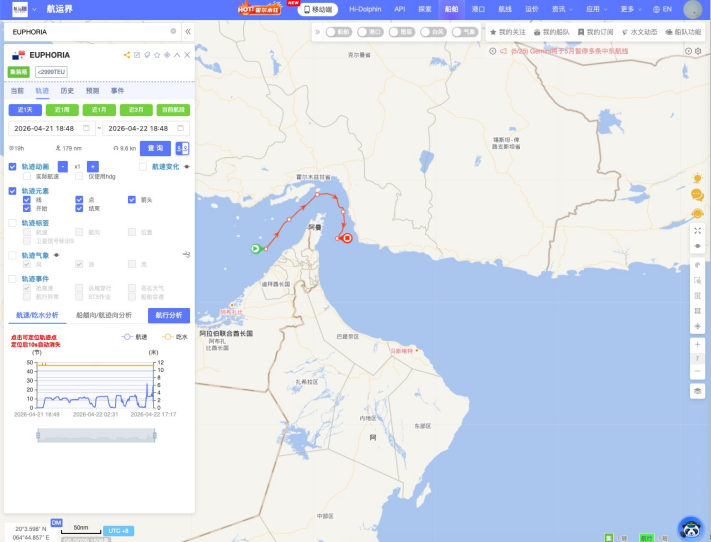This screenshot has width=711, height=542.
Task: Click the red track end marker on map
Action: click(x=347, y=238)
